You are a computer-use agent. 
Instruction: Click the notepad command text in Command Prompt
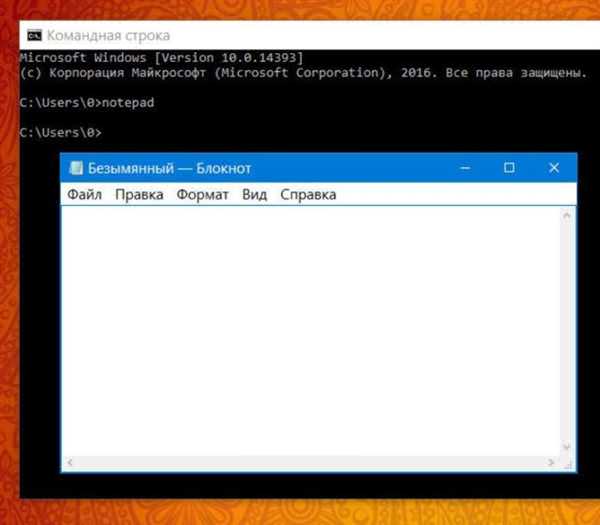pos(128,103)
